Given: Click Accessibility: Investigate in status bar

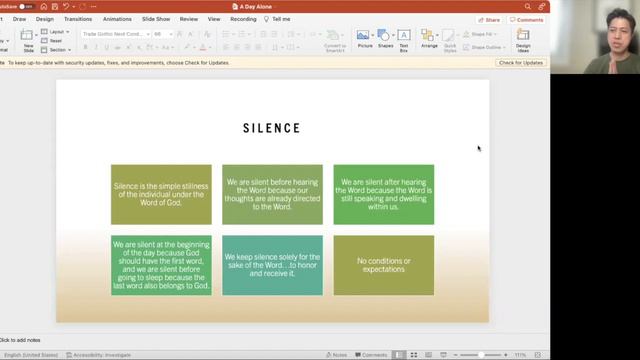Looking at the screenshot, I should coord(98,355).
